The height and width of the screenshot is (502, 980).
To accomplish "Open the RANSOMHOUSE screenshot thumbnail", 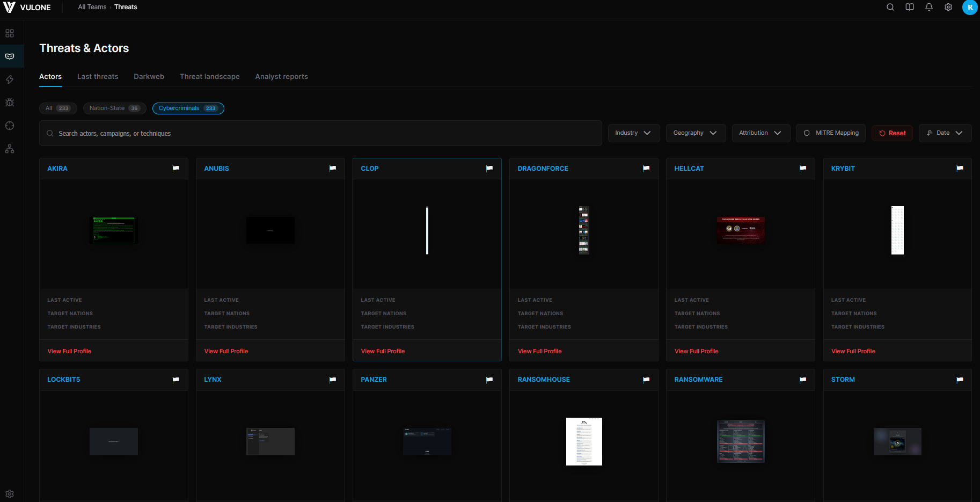I will pos(584,441).
